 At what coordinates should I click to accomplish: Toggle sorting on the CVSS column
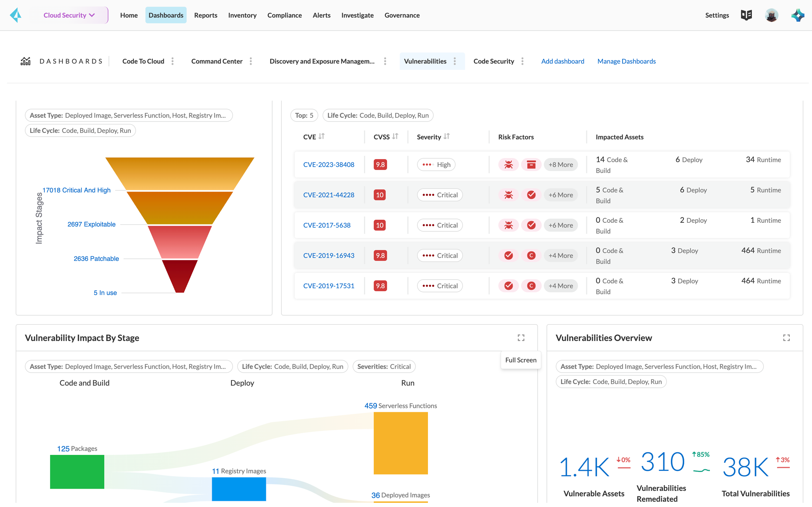click(395, 137)
